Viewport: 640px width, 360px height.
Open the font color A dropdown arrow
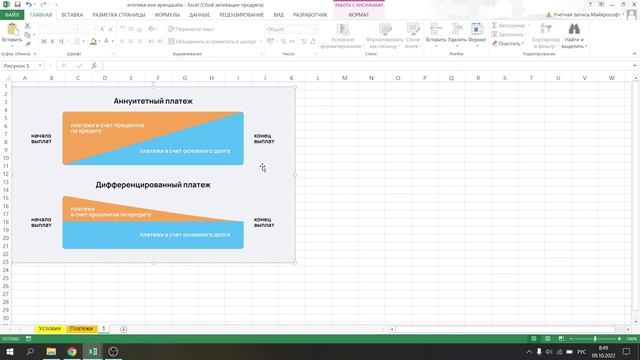tap(112, 41)
